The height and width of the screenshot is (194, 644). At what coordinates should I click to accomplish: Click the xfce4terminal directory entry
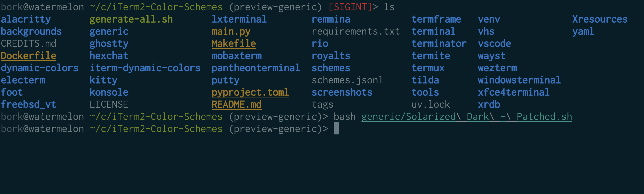pos(514,92)
